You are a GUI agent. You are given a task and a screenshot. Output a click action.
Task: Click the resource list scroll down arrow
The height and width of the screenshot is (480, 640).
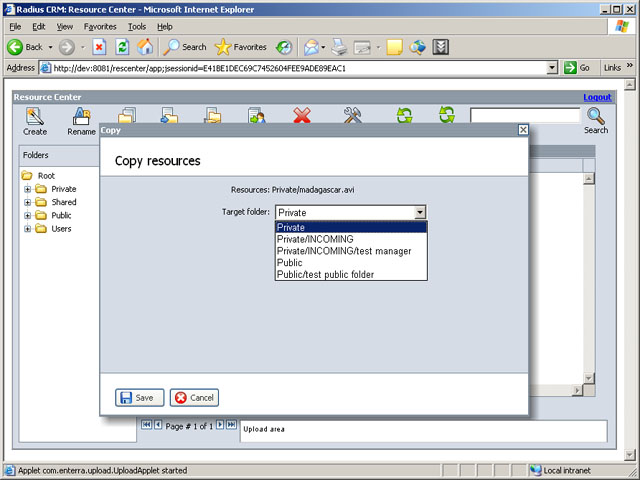click(589, 378)
